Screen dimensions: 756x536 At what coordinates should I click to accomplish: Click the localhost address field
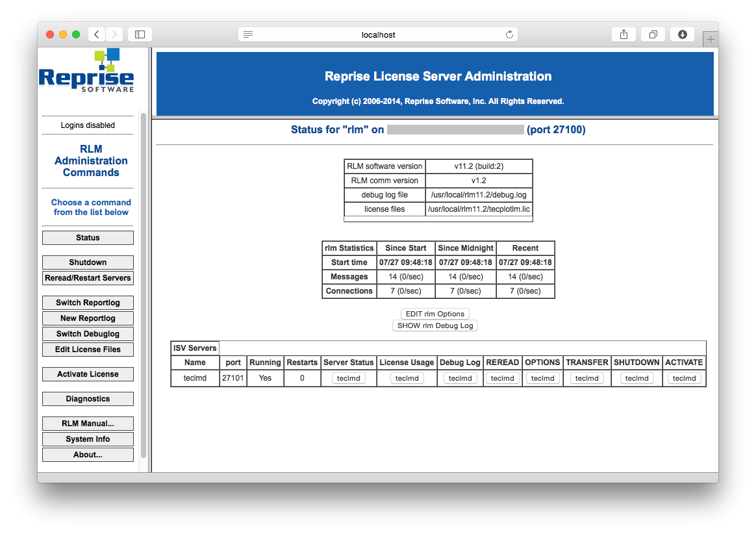point(378,34)
